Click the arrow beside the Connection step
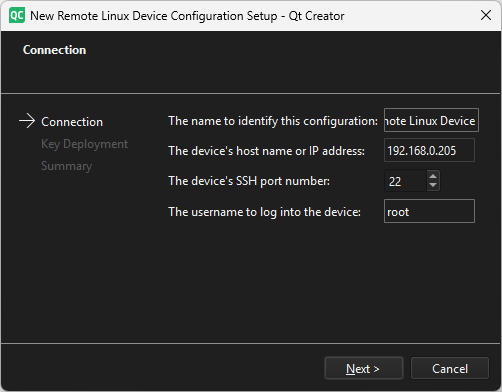 coord(27,121)
